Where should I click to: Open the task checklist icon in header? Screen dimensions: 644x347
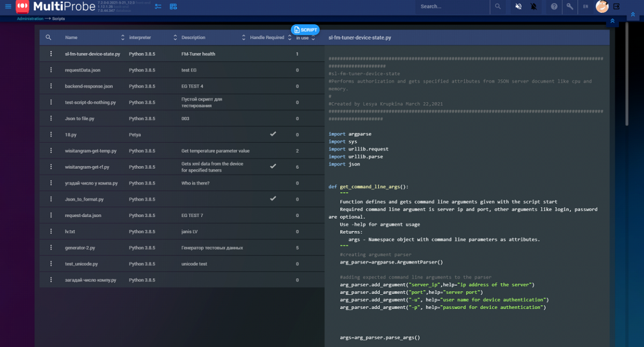click(158, 6)
